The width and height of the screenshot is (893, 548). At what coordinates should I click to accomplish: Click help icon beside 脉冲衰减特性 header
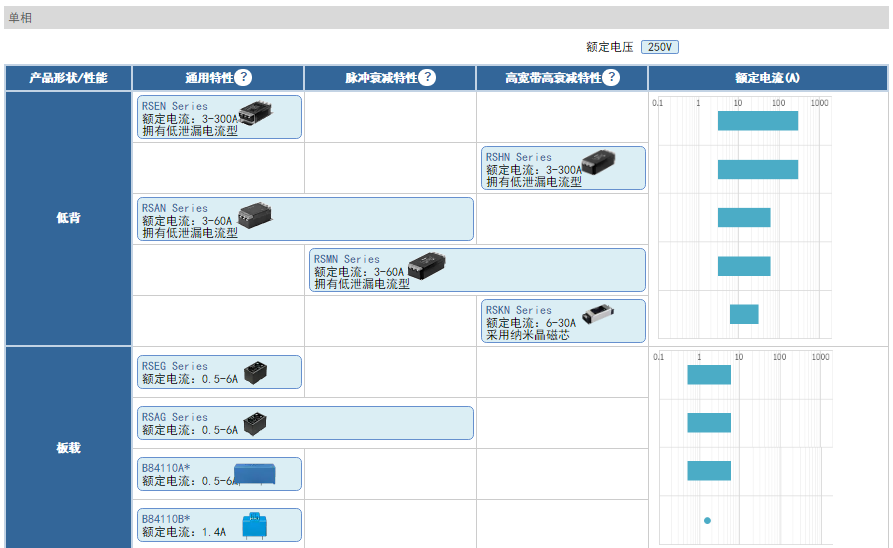[x=427, y=78]
